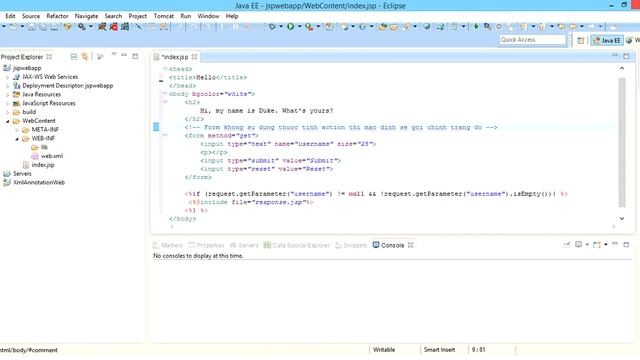Select the Java EE perspective button
640x360 pixels.
607,40
